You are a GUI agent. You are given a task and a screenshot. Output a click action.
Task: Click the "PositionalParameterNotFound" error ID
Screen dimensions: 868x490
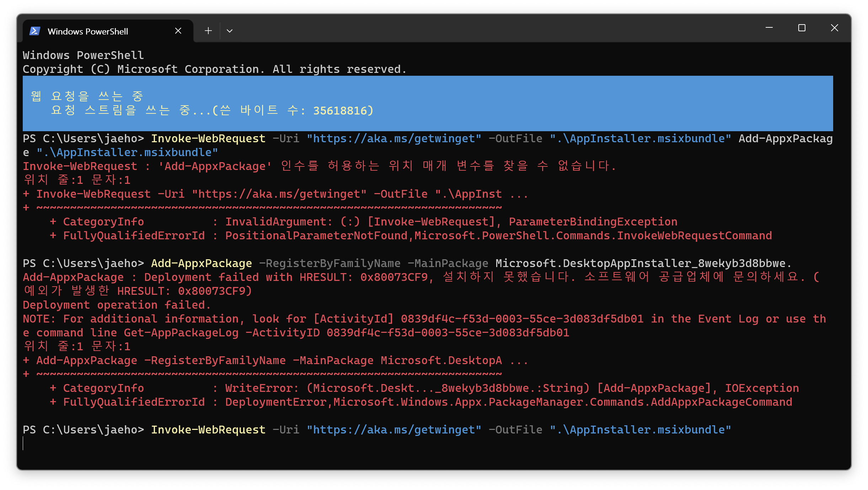point(316,235)
